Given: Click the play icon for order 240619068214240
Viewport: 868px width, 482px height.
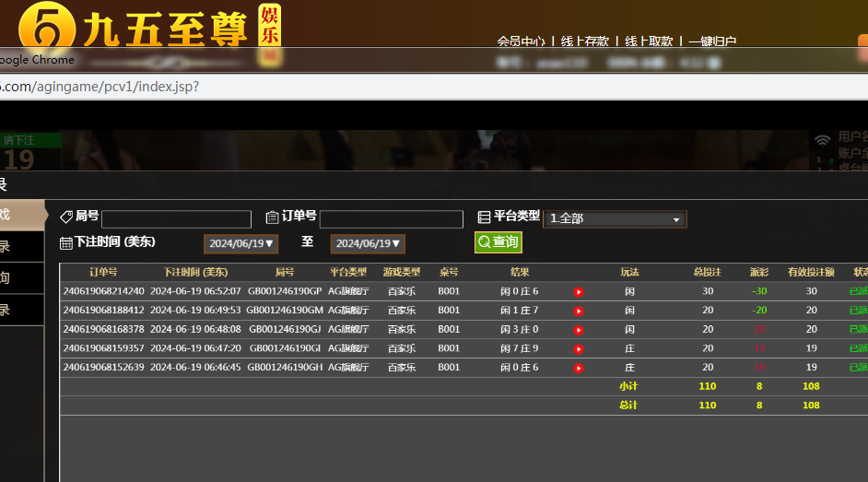Looking at the screenshot, I should pos(579,292).
